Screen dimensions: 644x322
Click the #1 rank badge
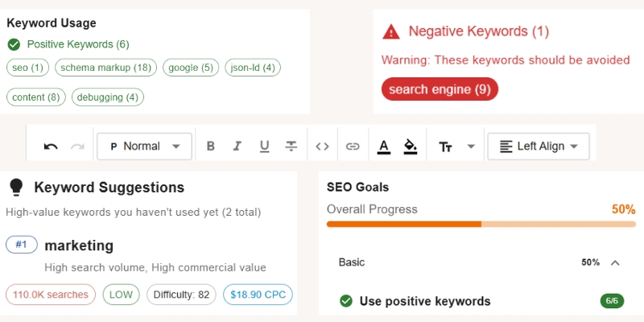22,245
